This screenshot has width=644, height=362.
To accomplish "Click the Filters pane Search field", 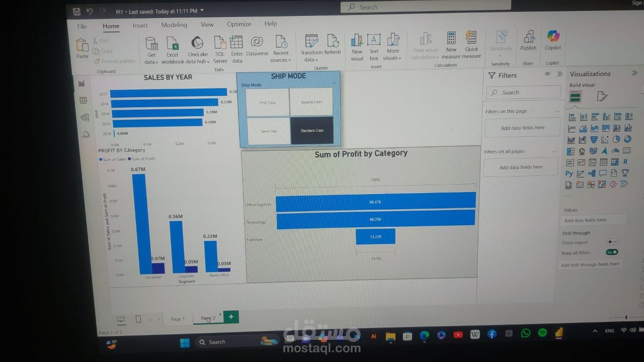I will [x=523, y=92].
